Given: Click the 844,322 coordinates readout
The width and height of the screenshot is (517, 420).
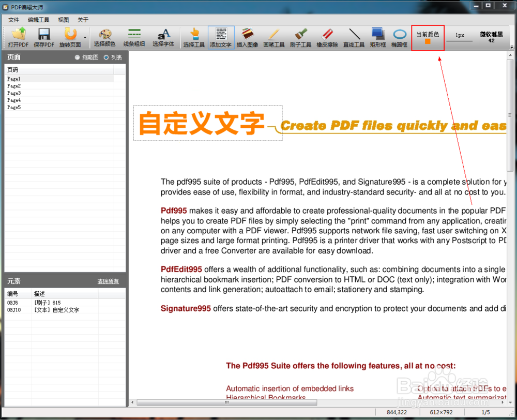Looking at the screenshot, I should [397, 412].
